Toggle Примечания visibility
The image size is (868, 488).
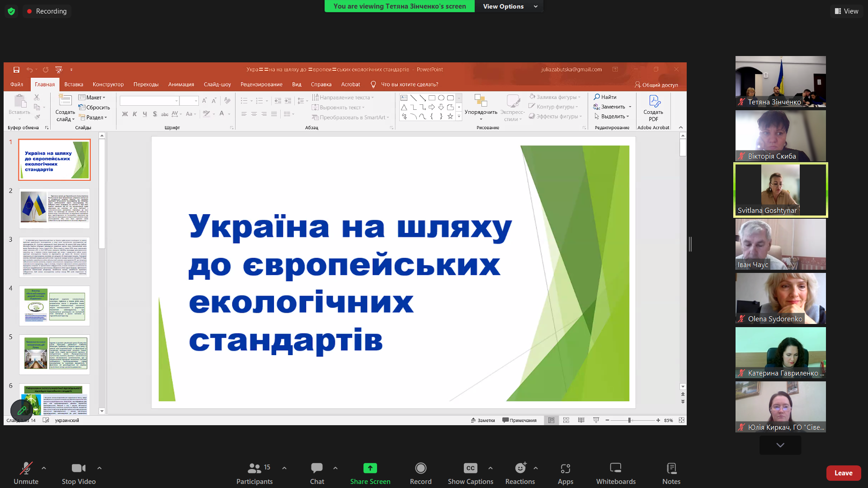519,420
